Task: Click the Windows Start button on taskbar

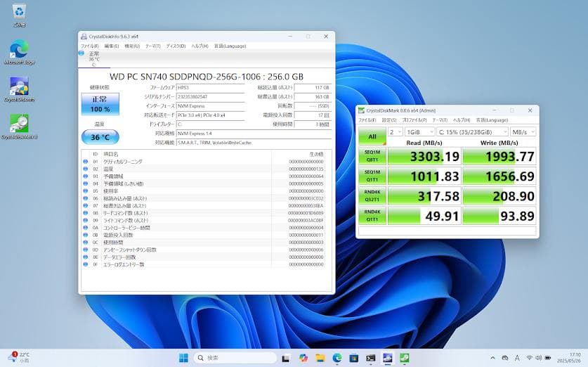Action: (184, 358)
